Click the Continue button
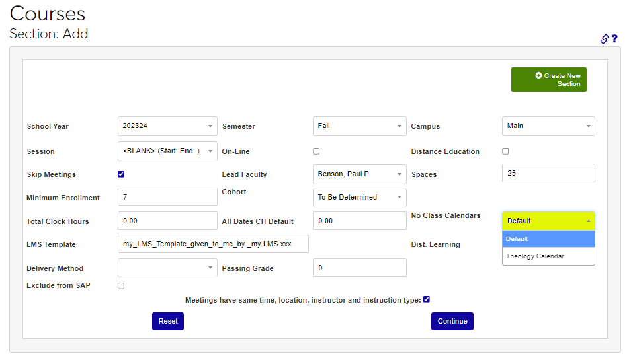This screenshot has width=631, height=364. pos(452,321)
